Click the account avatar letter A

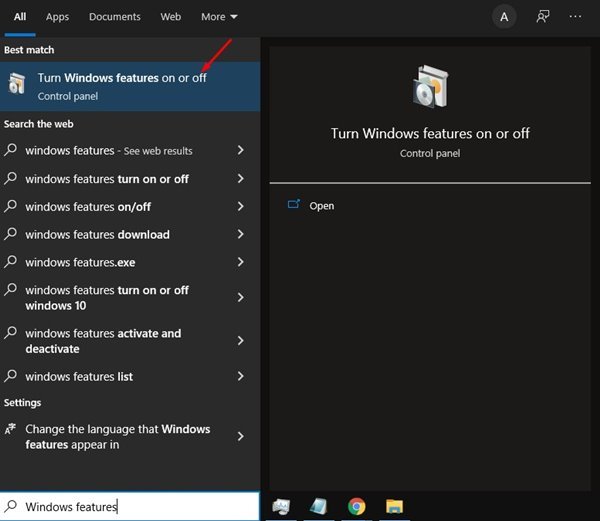(504, 17)
